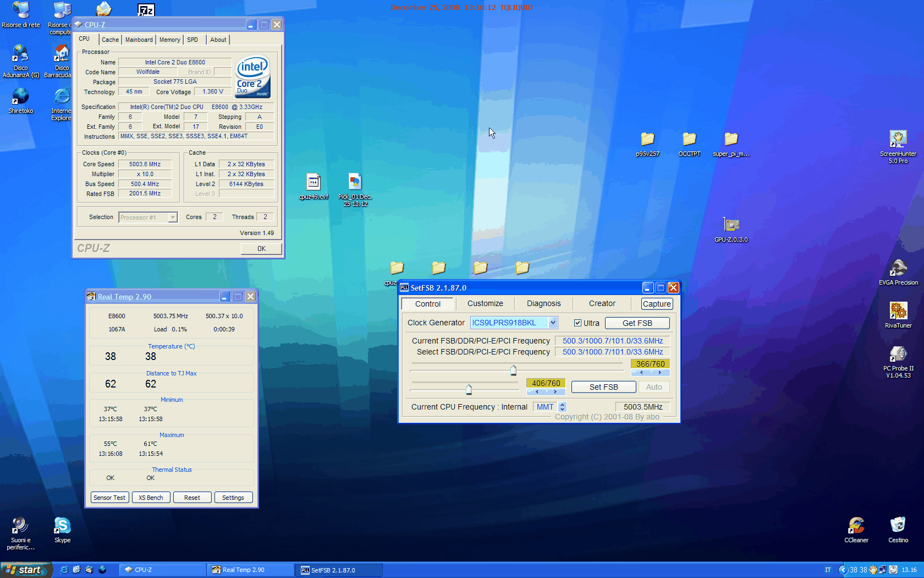Click the 406/760 yellow value field
This screenshot has height=578, width=924.
click(x=546, y=383)
